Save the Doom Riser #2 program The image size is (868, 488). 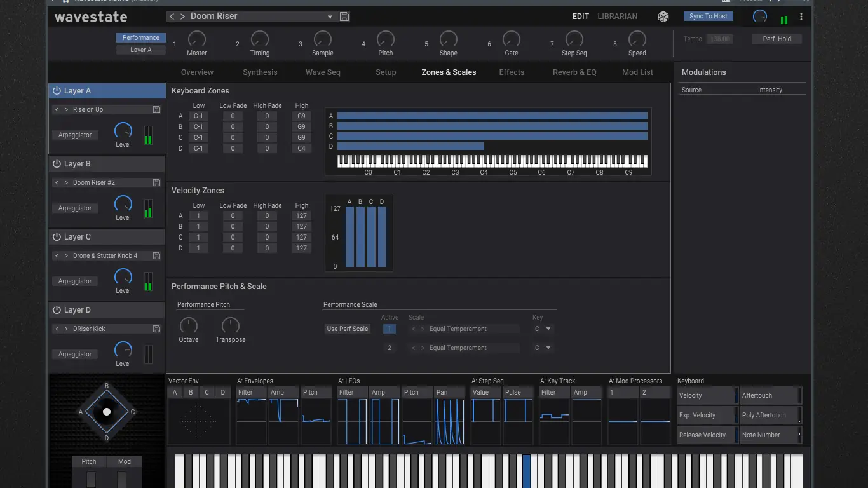156,183
